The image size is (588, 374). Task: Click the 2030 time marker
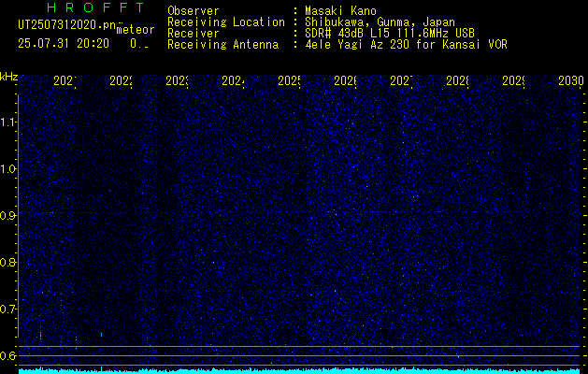coord(571,80)
